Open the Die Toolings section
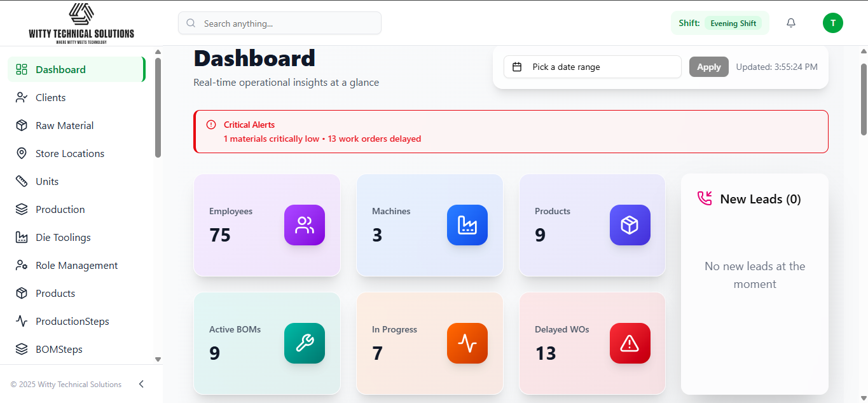Image resolution: width=868 pixels, height=403 pixels. pos(63,237)
